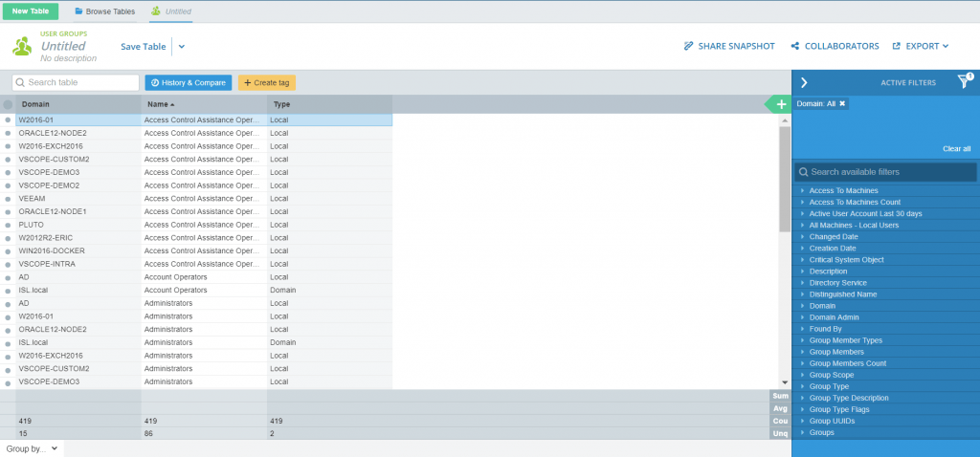Open the Export dropdown
The image size is (980, 457).
(920, 46)
